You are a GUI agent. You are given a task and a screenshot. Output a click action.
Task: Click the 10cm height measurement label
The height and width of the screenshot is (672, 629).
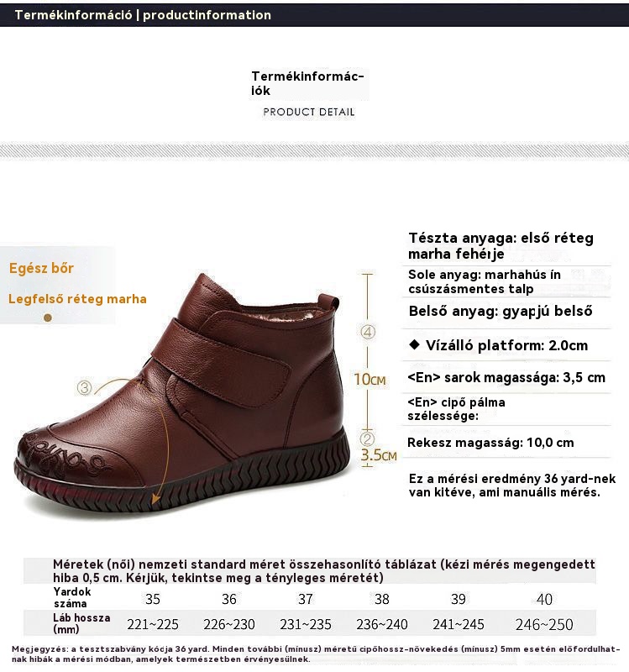click(370, 380)
